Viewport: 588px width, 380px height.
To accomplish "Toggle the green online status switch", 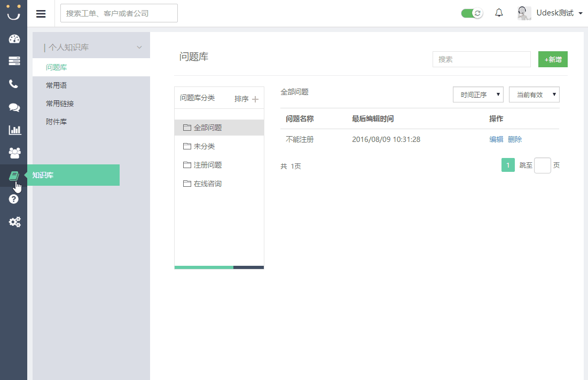I will click(472, 13).
